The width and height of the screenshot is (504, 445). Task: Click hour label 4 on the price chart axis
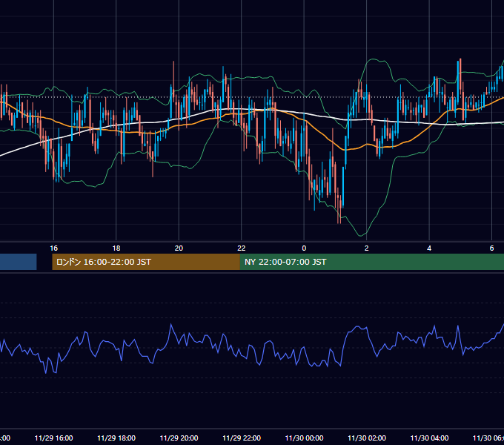pyautogui.click(x=429, y=248)
